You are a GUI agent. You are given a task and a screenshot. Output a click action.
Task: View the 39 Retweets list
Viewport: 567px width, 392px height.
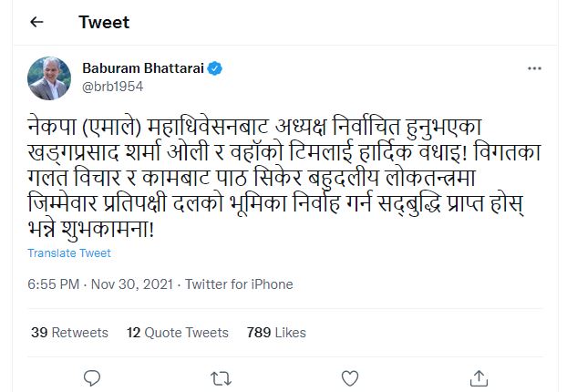tap(70, 333)
